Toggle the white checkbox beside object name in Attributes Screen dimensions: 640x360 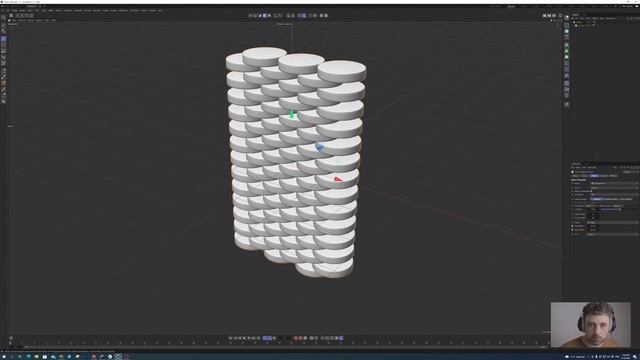pos(572,172)
